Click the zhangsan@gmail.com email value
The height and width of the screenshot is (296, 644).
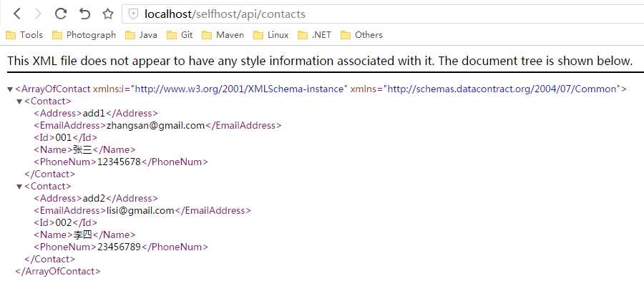(156, 126)
